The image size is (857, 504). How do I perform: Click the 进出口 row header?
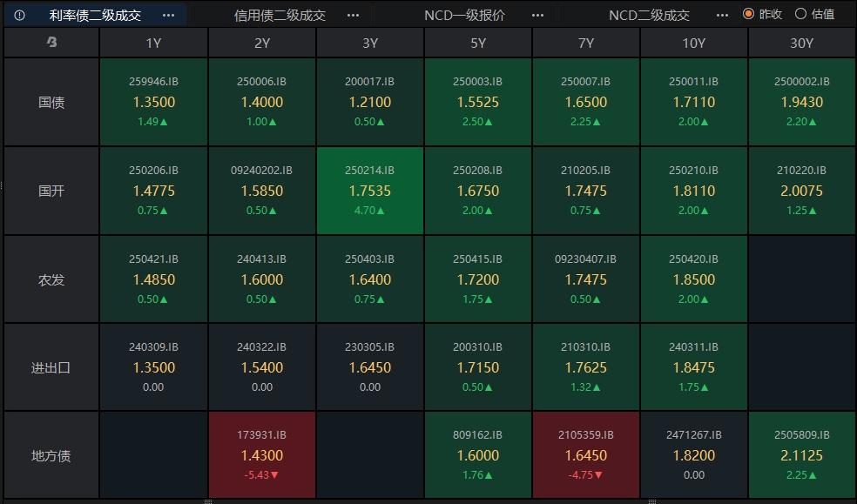point(51,367)
